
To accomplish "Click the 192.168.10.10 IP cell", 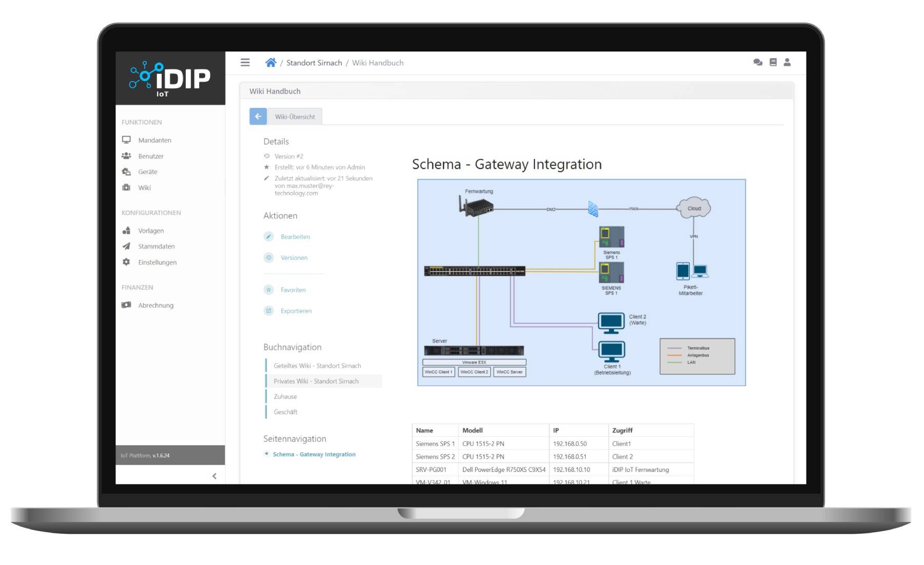I will pos(579,469).
